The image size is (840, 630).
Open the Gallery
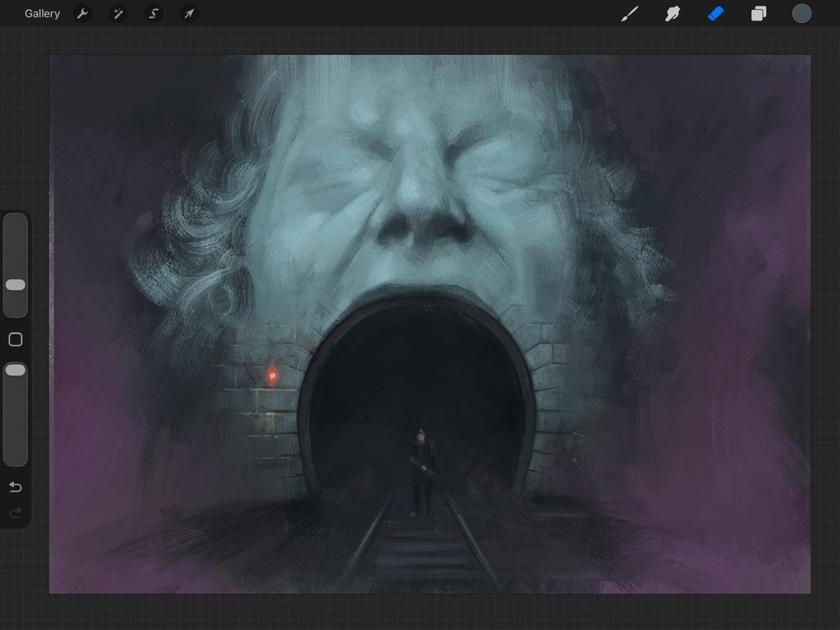[42, 14]
